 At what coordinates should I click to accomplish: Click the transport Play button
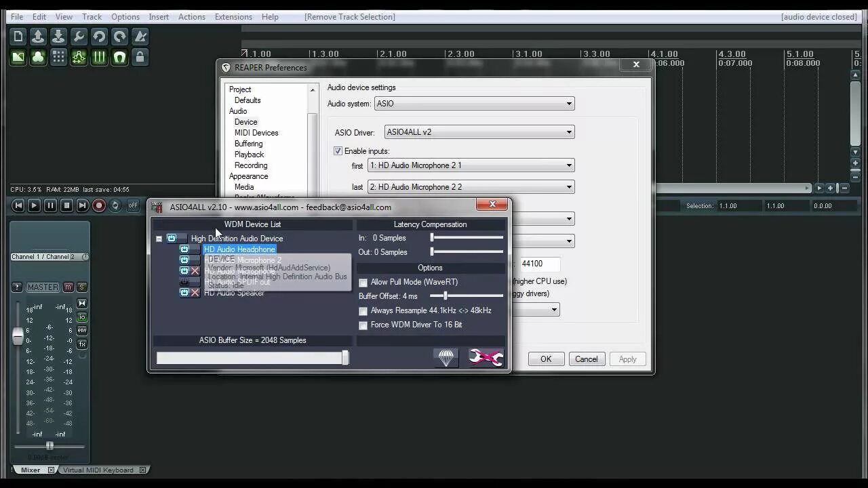(34, 205)
